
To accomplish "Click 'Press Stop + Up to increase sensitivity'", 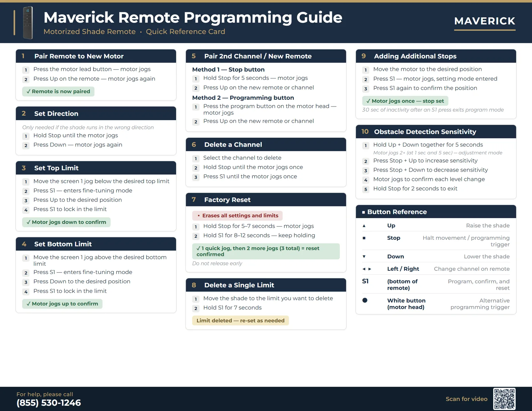I will (425, 161).
